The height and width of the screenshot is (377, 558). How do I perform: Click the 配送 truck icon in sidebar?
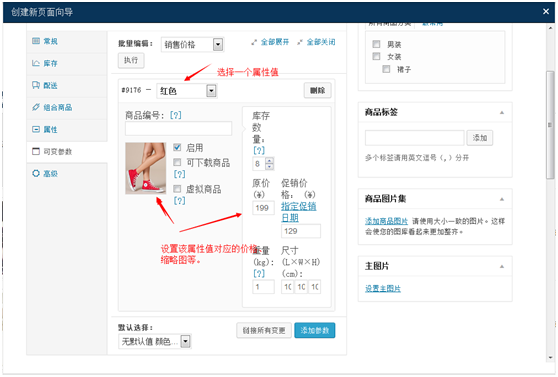tap(36, 85)
